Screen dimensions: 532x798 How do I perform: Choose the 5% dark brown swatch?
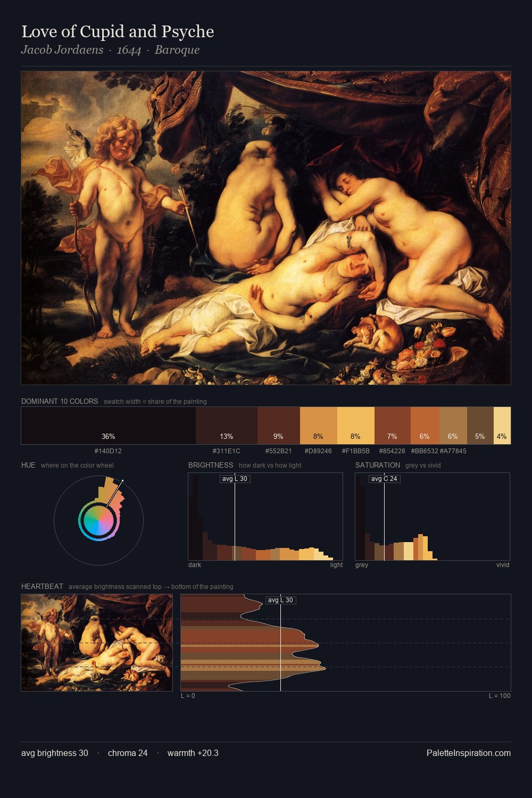pyautogui.click(x=480, y=426)
